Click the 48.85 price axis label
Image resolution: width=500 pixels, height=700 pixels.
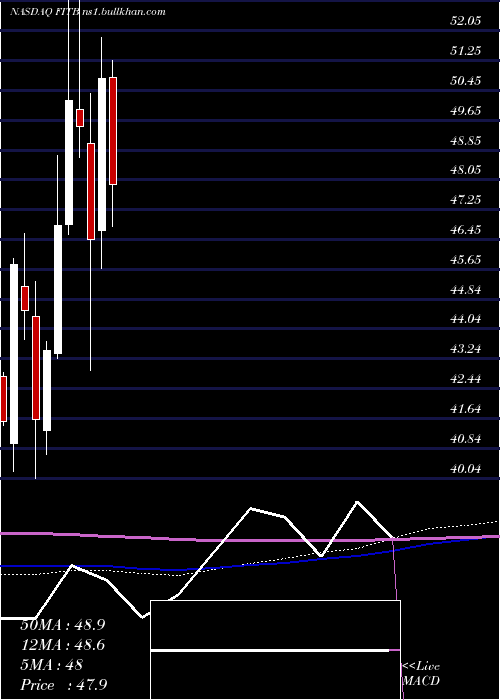pos(466,140)
